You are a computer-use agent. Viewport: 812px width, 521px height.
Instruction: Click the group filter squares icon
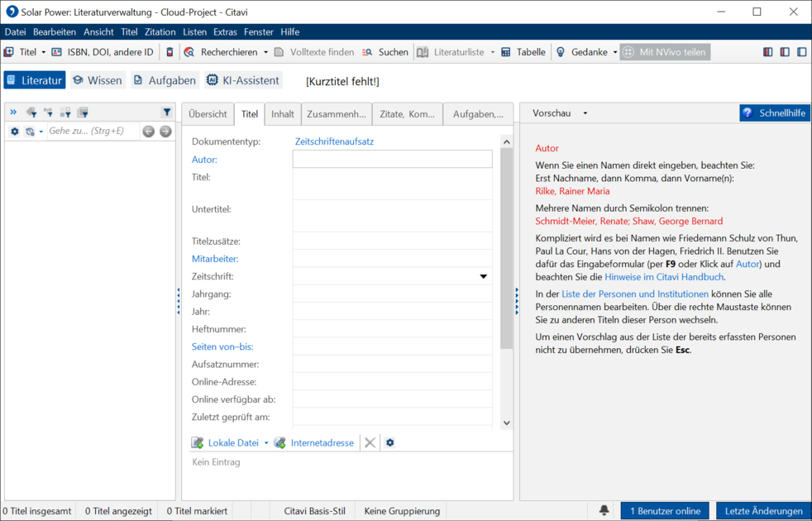click(x=65, y=112)
